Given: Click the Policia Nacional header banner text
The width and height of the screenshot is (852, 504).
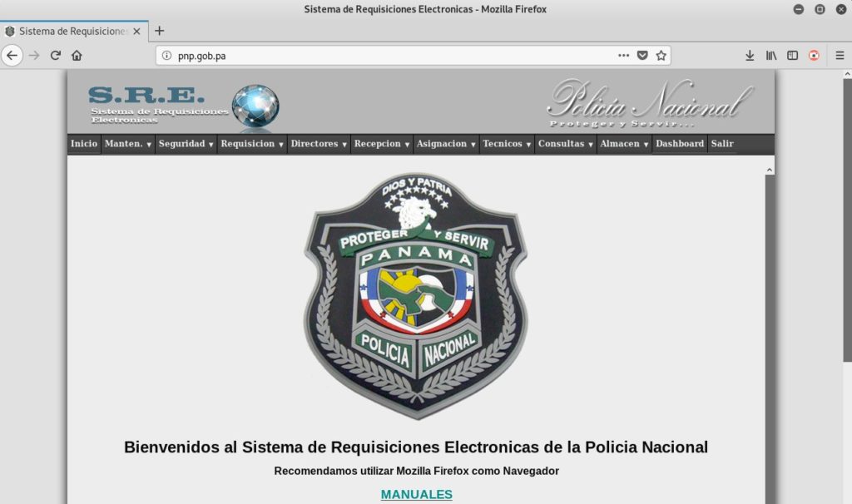Looking at the screenshot, I should (651, 103).
